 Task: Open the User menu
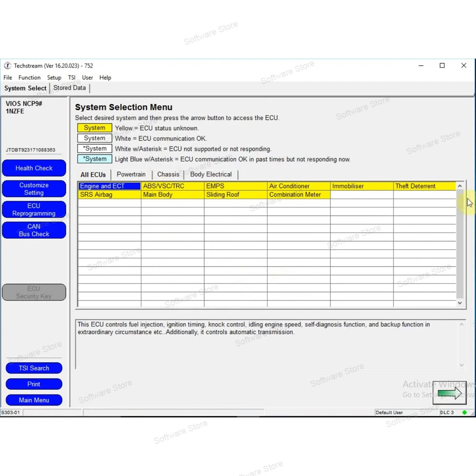88,78
